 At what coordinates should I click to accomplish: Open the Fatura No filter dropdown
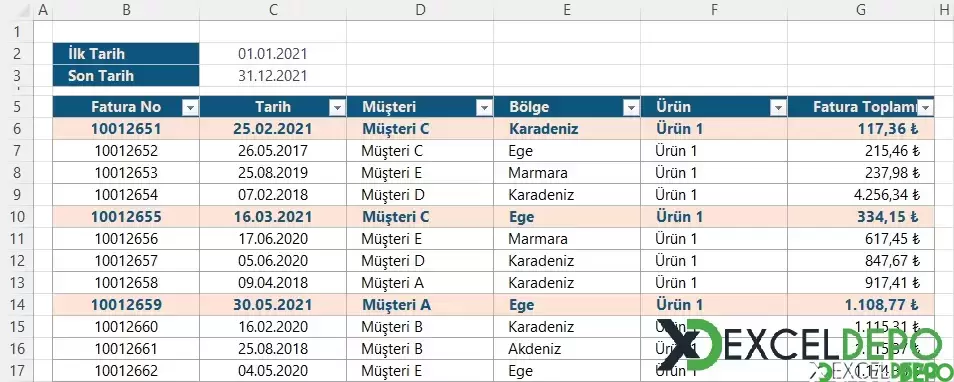190,108
